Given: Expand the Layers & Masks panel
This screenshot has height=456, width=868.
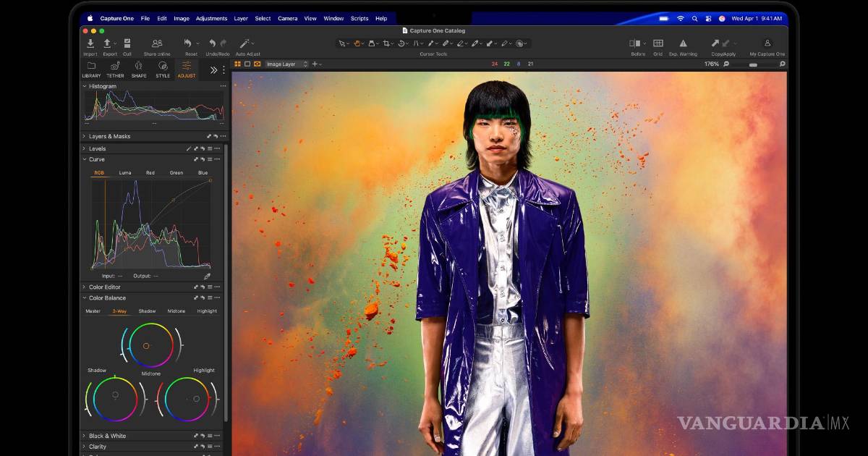Looking at the screenshot, I should [84, 136].
